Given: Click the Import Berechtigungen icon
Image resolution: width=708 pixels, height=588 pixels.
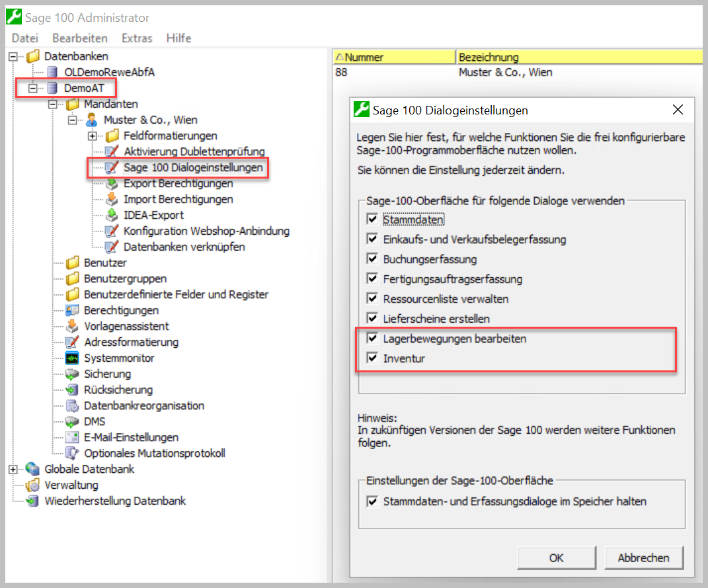Looking at the screenshot, I should click(112, 199).
